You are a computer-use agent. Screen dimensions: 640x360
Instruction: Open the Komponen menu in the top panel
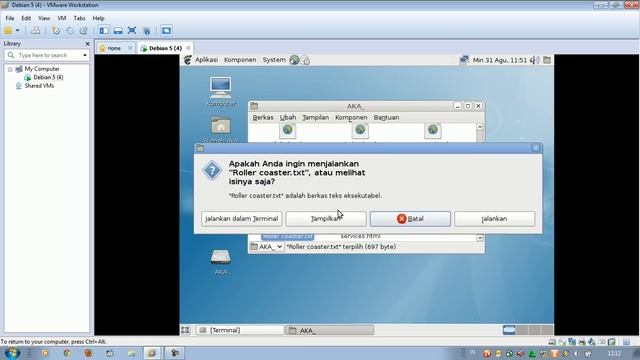[x=240, y=60]
